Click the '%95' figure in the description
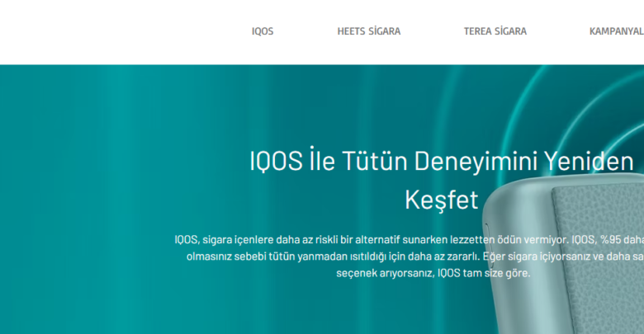 [612, 239]
